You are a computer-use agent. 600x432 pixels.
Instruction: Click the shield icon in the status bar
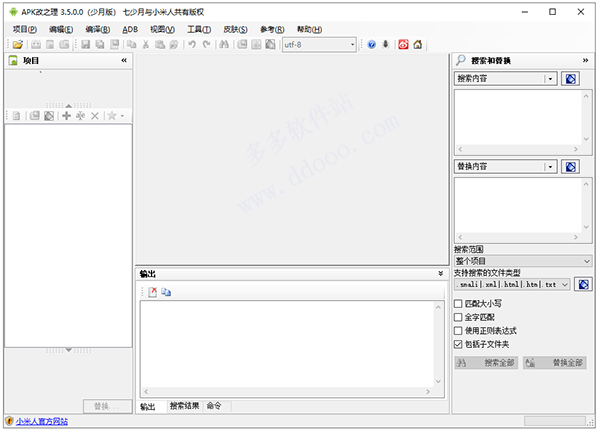point(9,422)
